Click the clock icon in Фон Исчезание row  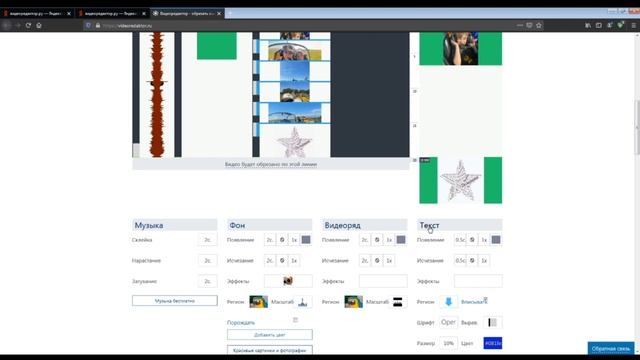click(x=282, y=260)
